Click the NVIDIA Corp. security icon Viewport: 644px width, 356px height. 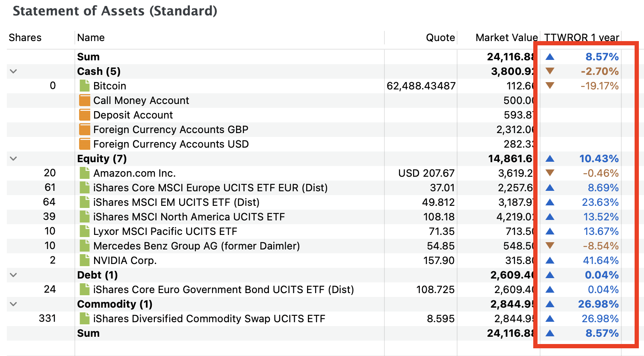coord(85,261)
